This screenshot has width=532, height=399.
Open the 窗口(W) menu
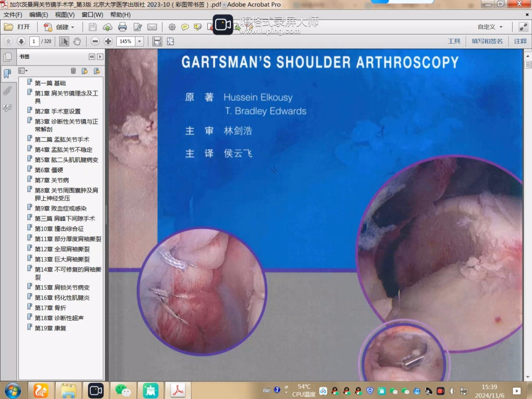(x=92, y=15)
